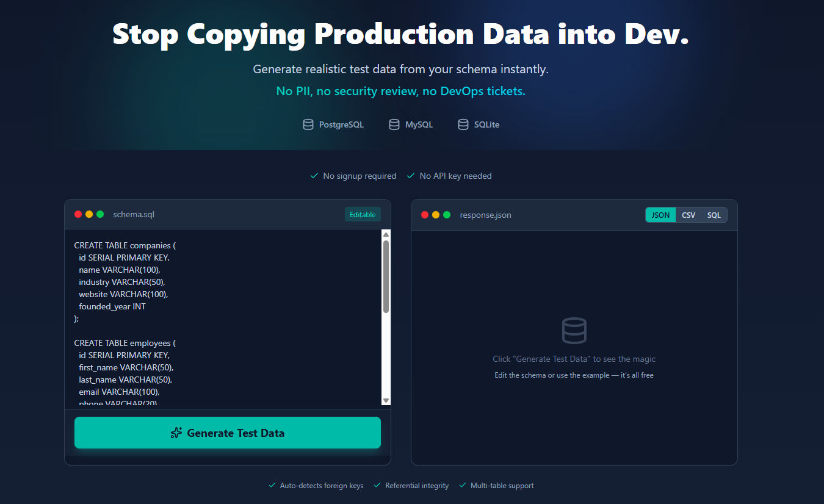
Task: Switch to the SQL output tab
Action: [714, 215]
